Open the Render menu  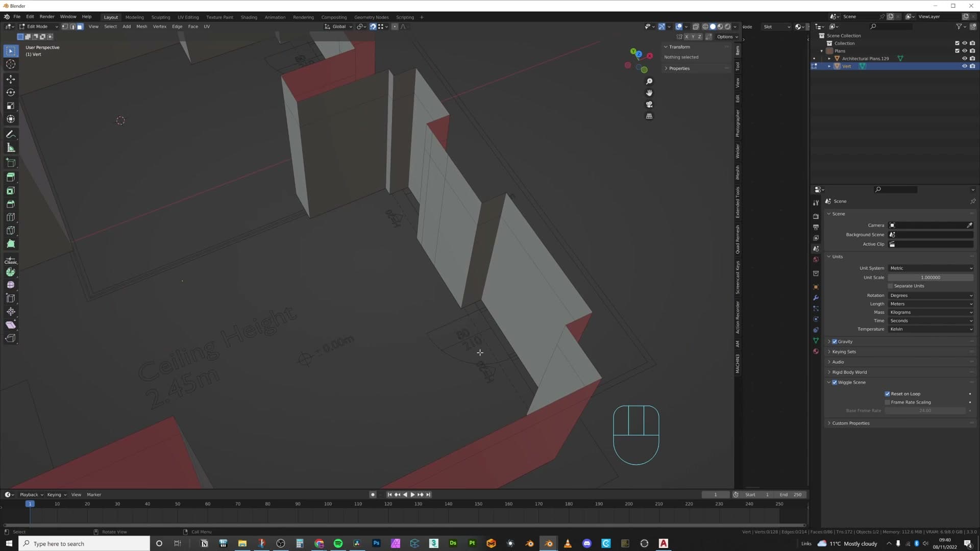tap(47, 17)
